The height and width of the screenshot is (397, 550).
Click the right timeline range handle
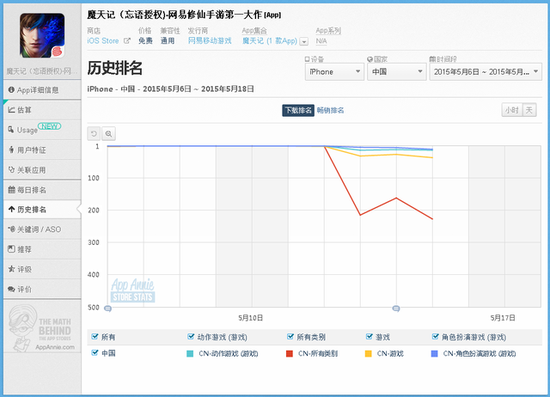(396, 308)
